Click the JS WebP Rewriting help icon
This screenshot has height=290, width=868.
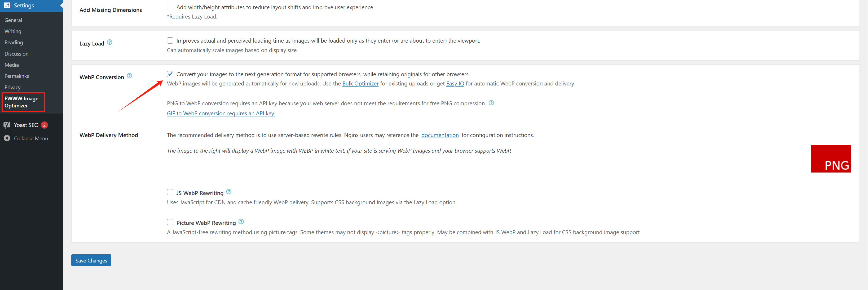pyautogui.click(x=229, y=192)
